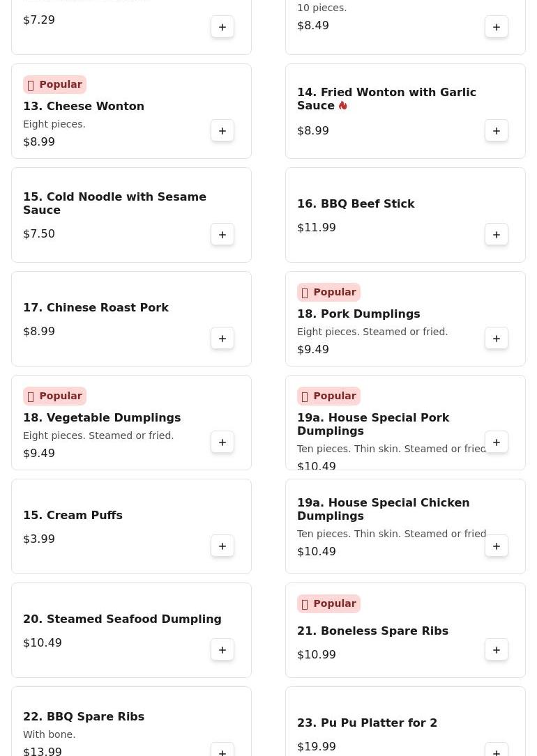Screen dimensions: 537x756
Task: Add 17. Chinese Roast Pork
Action: click(x=222, y=339)
